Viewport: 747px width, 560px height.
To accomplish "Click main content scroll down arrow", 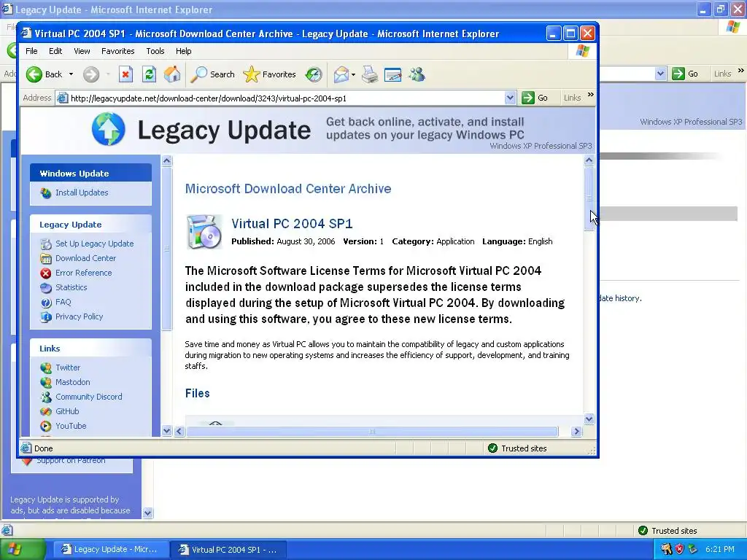I will point(589,419).
